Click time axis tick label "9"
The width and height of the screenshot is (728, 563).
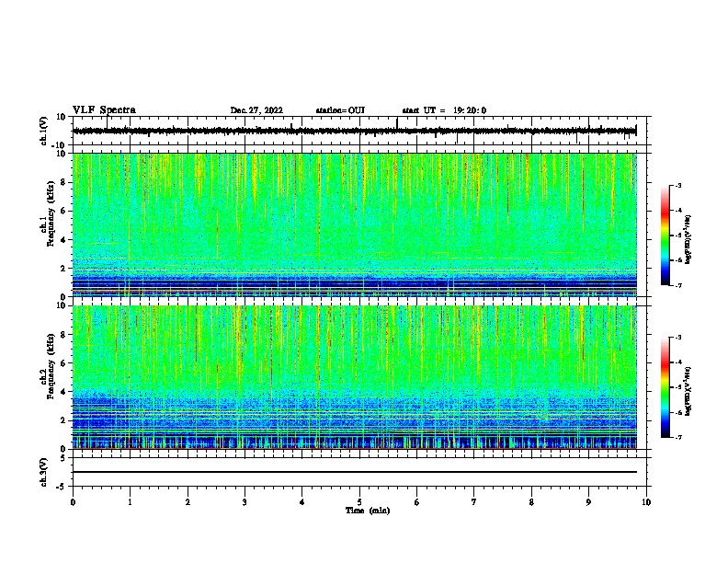pyautogui.click(x=588, y=502)
